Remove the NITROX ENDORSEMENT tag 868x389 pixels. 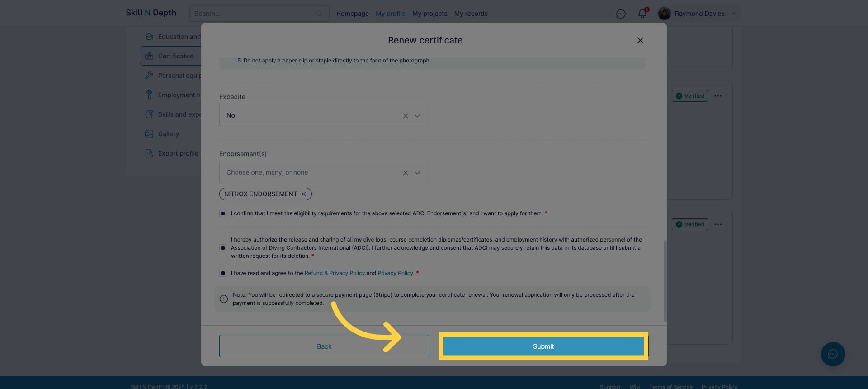(303, 194)
